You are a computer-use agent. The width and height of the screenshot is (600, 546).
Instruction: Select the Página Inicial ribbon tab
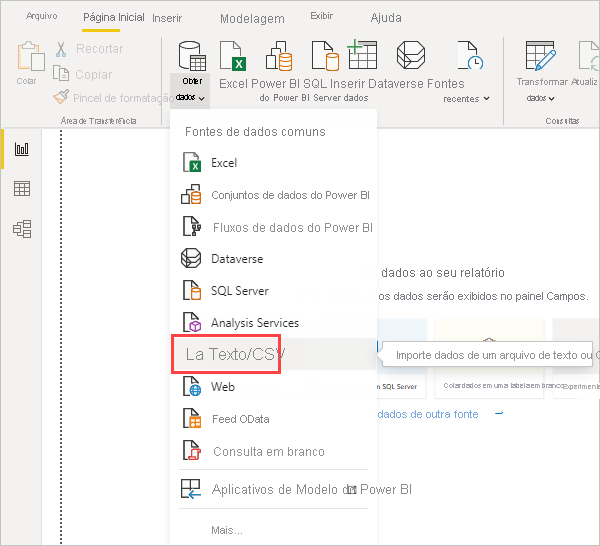click(114, 18)
